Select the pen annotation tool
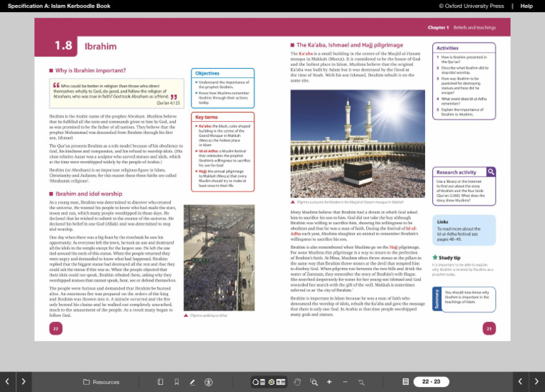Viewport: 545px width, 392px height. [x=192, y=382]
